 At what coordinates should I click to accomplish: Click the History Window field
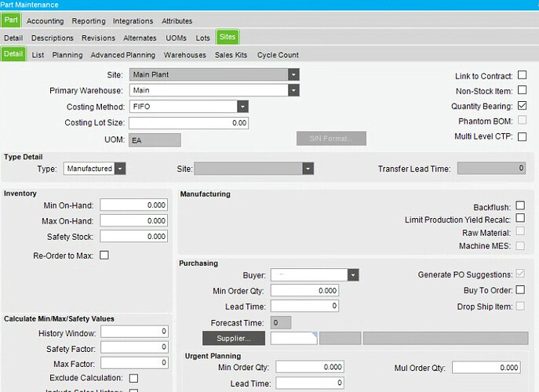click(134, 331)
